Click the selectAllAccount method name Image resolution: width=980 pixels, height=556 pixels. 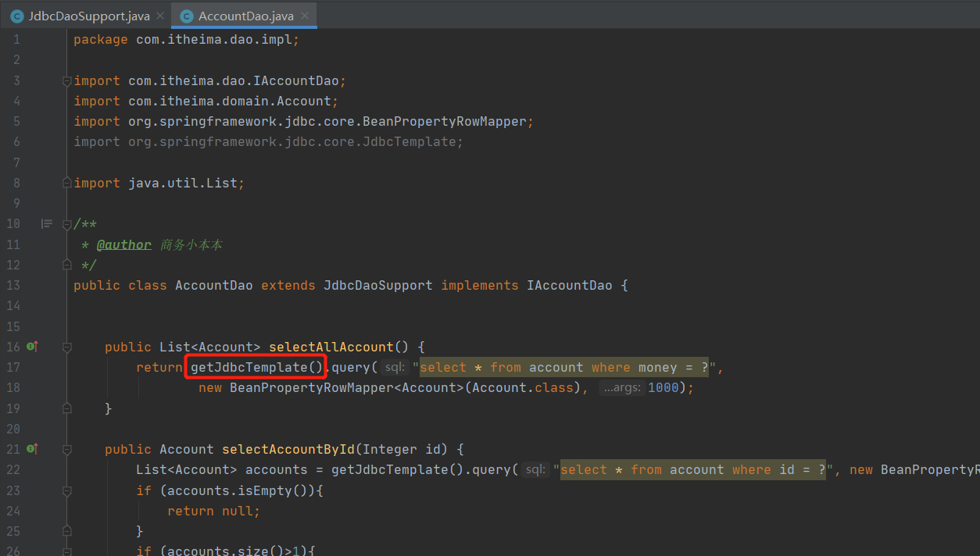click(331, 347)
